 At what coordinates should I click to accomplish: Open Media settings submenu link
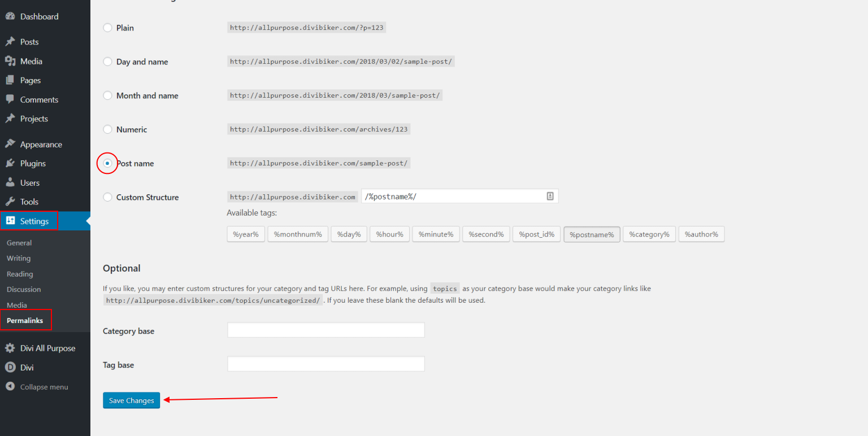(17, 305)
